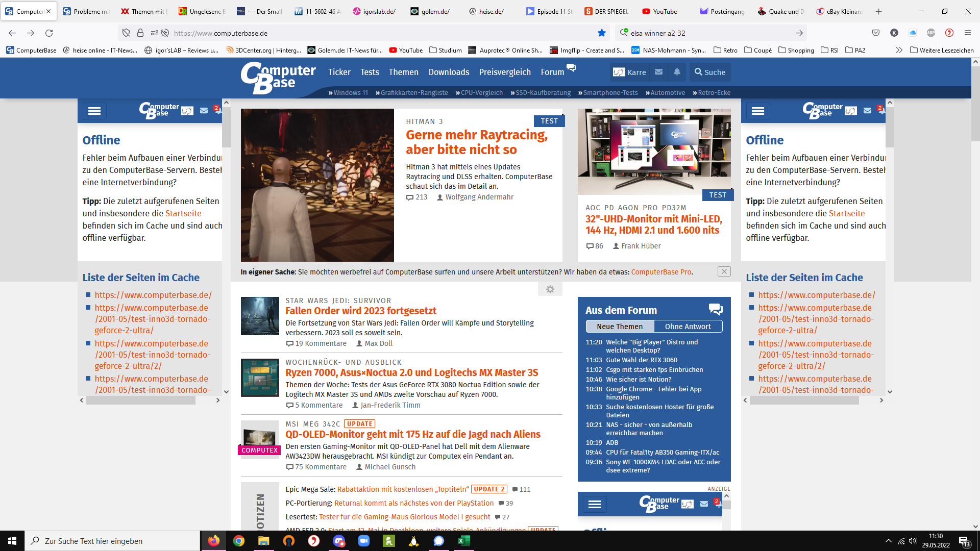Screen dimensions: 980x551
Task: Open the 'Tests' navigation item
Action: pos(370,72)
